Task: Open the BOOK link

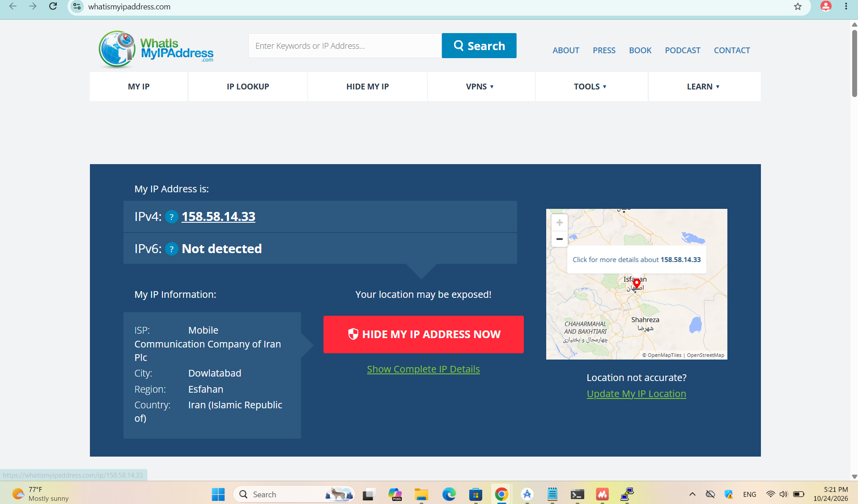Action: coord(640,51)
